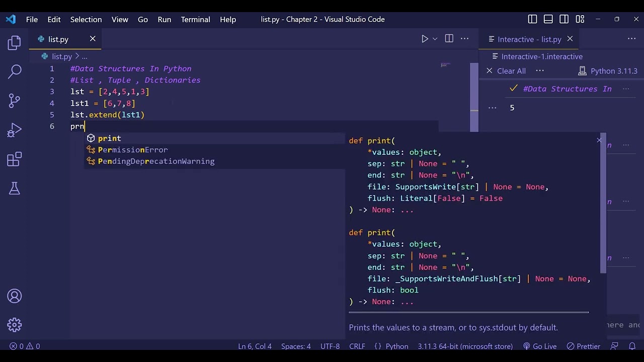Click Clear All in interactive window
644x362 pixels.
[x=506, y=71]
